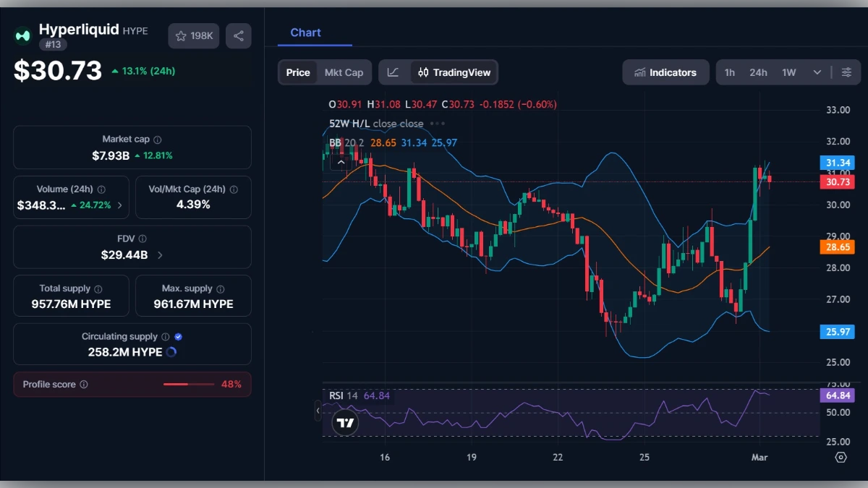Select the line chart type icon
868x488 pixels.
click(x=394, y=72)
